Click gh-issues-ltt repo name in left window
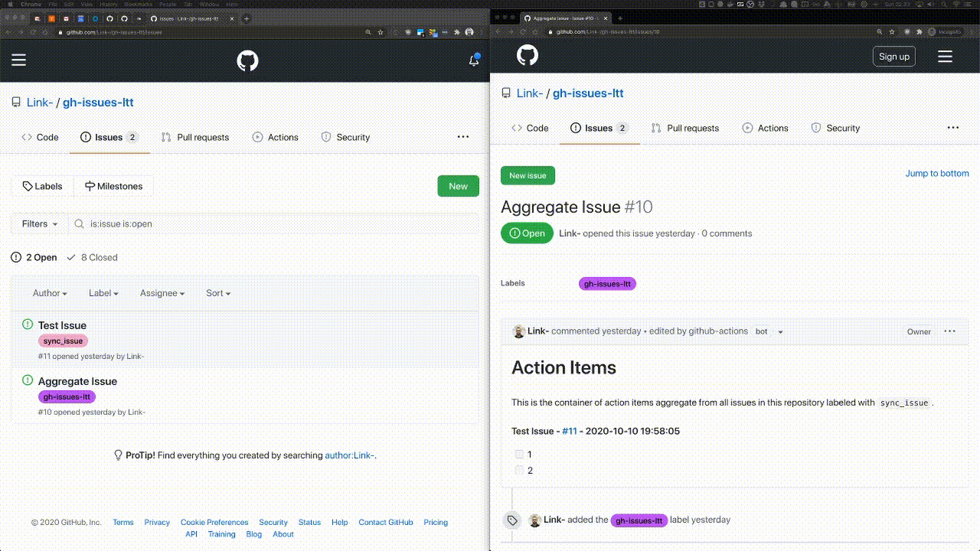980x551 pixels. point(98,103)
